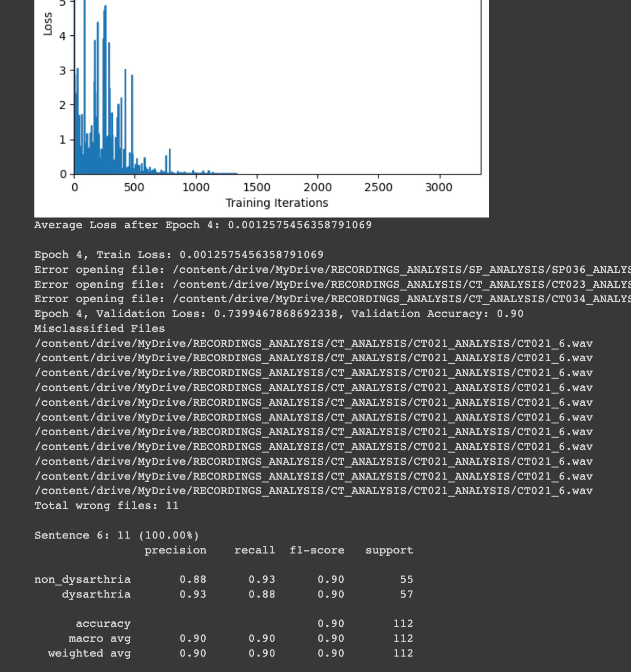
Task: Click the x-axis tick label 500
Action: [x=134, y=187]
